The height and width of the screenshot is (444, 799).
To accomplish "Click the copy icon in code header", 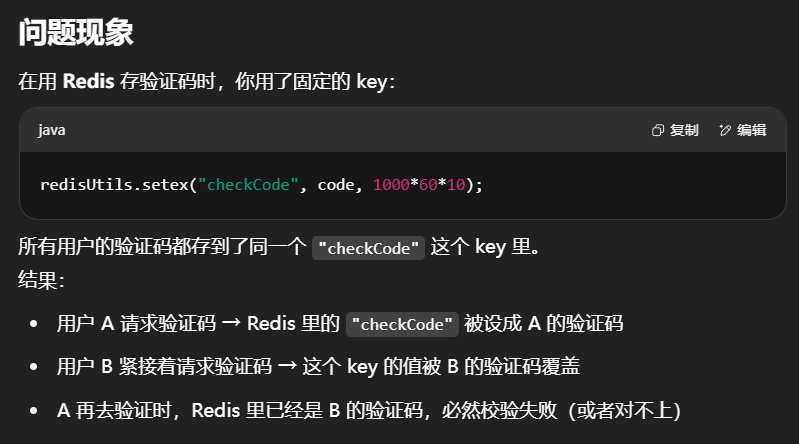I will point(658,130).
